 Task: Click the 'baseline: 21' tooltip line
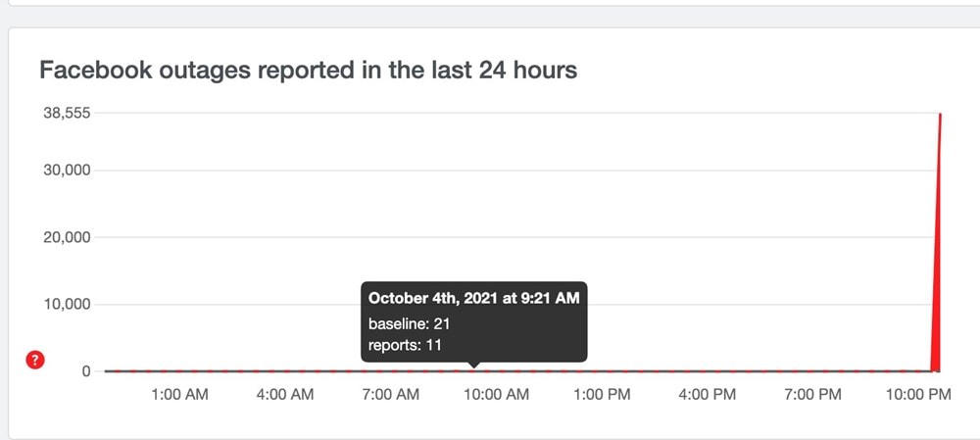coord(409,323)
